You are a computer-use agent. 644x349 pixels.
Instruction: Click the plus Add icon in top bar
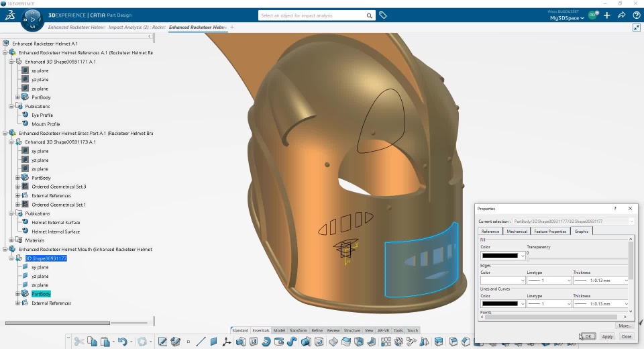pyautogui.click(x=606, y=15)
